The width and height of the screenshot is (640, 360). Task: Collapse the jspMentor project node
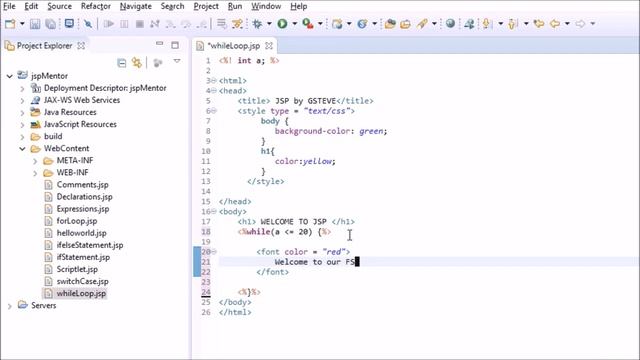point(9,76)
